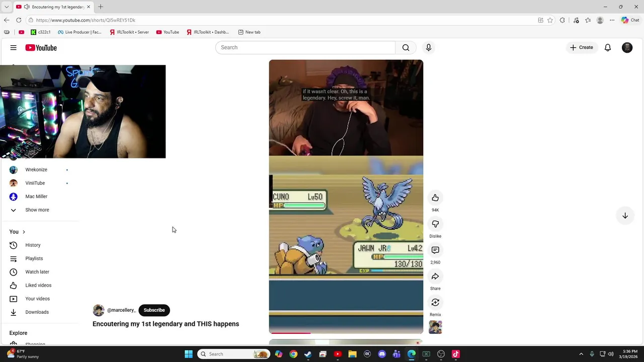
Task: Open Liked videos in the sidebar
Action: tap(39, 285)
